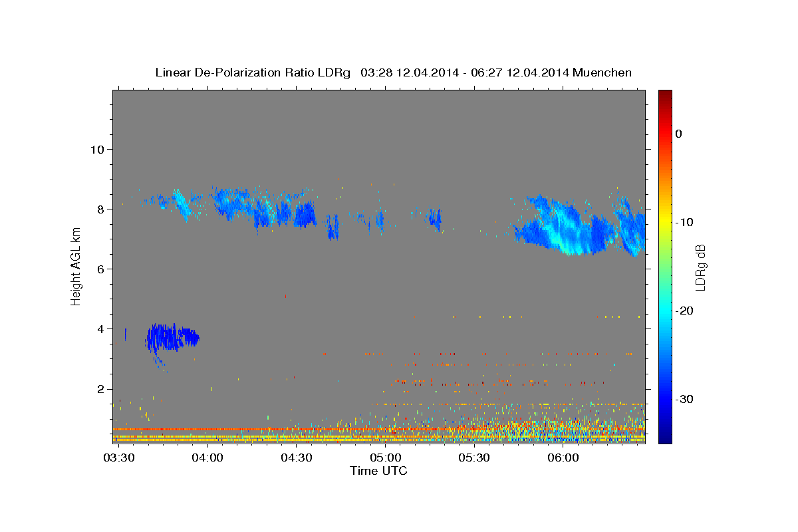Click the '06:00' time axis label
The width and height of the screenshot is (798, 532).
pyautogui.click(x=563, y=458)
